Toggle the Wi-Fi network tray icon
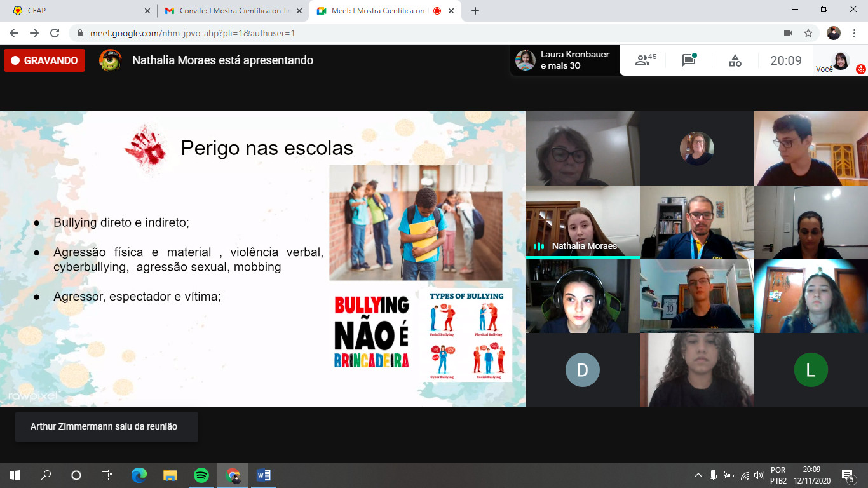Screen dimensions: 868x488 point(744,475)
